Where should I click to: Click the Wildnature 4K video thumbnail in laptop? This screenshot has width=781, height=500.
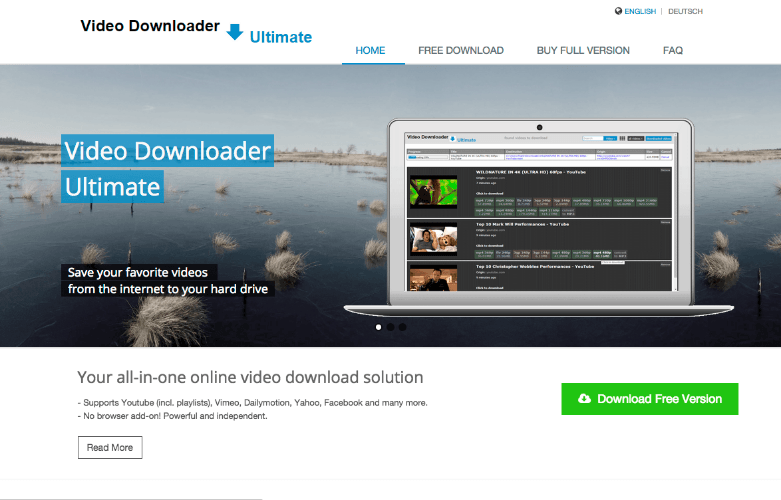pyautogui.click(x=433, y=192)
